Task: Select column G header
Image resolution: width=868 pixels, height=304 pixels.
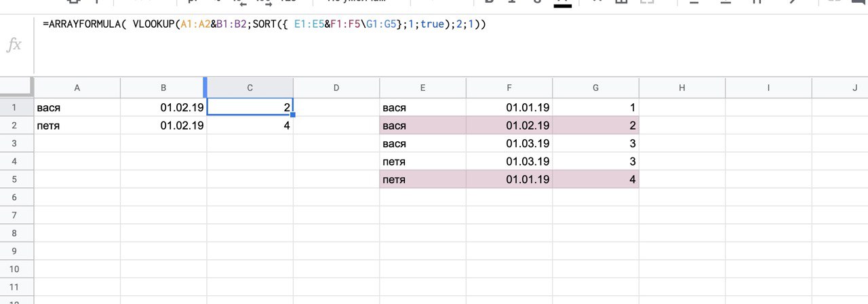Action: pyautogui.click(x=596, y=87)
